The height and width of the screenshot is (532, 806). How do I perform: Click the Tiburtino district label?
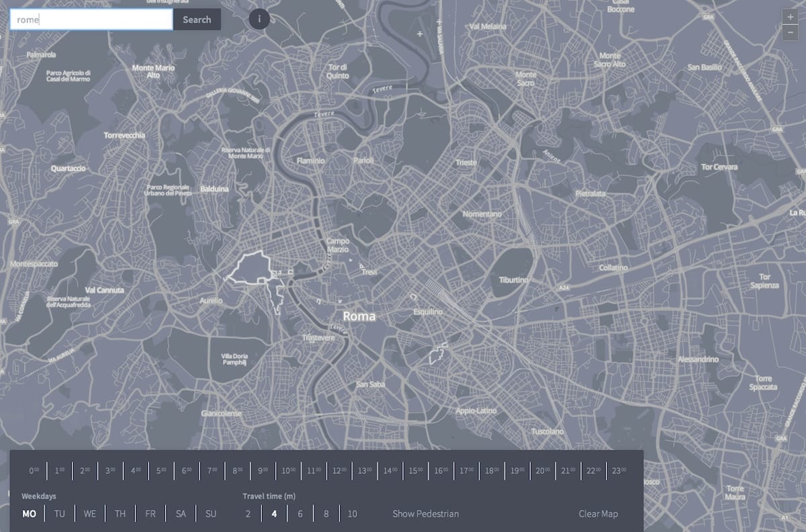[513, 279]
